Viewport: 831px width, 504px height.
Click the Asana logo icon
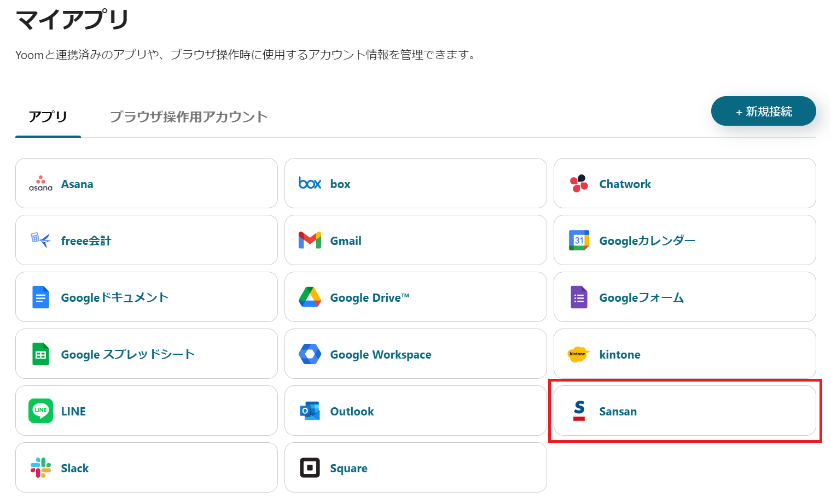pyautogui.click(x=40, y=184)
